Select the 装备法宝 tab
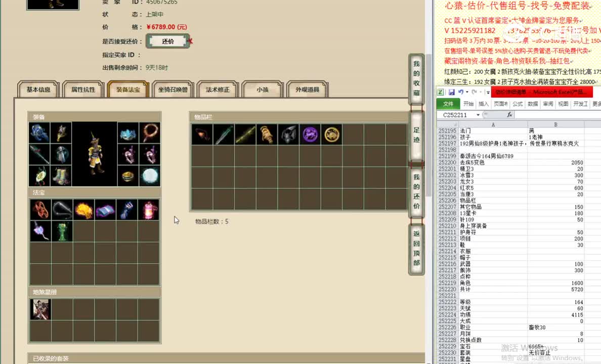The height and width of the screenshot is (364, 601). pyautogui.click(x=128, y=89)
